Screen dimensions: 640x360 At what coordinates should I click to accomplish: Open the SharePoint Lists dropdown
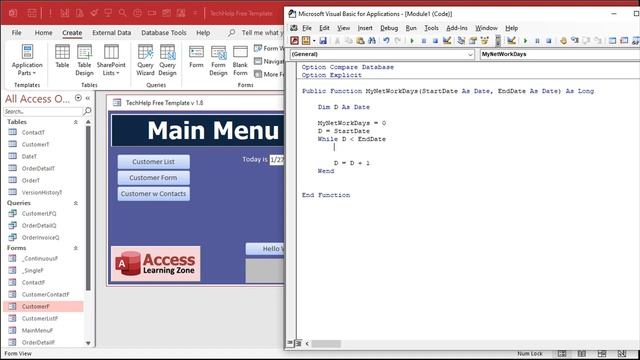(x=111, y=60)
